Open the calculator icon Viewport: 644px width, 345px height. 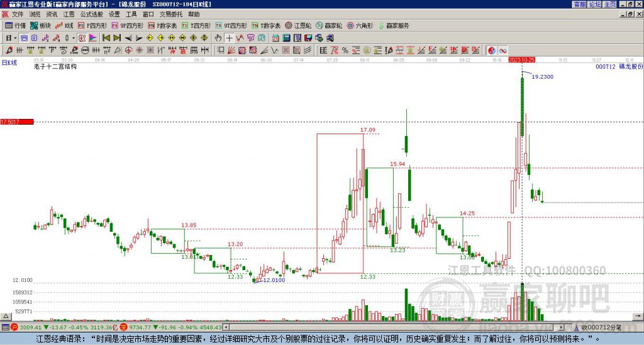pyautogui.click(x=286, y=38)
